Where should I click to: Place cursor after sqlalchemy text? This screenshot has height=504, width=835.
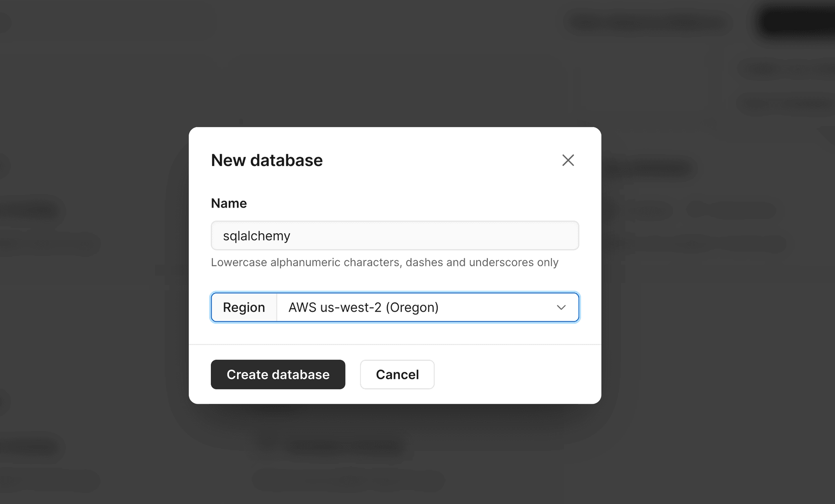point(291,236)
